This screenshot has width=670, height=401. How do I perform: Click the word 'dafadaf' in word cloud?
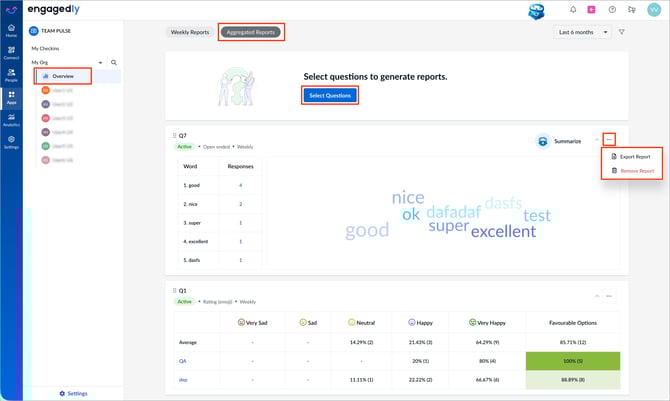click(x=454, y=212)
